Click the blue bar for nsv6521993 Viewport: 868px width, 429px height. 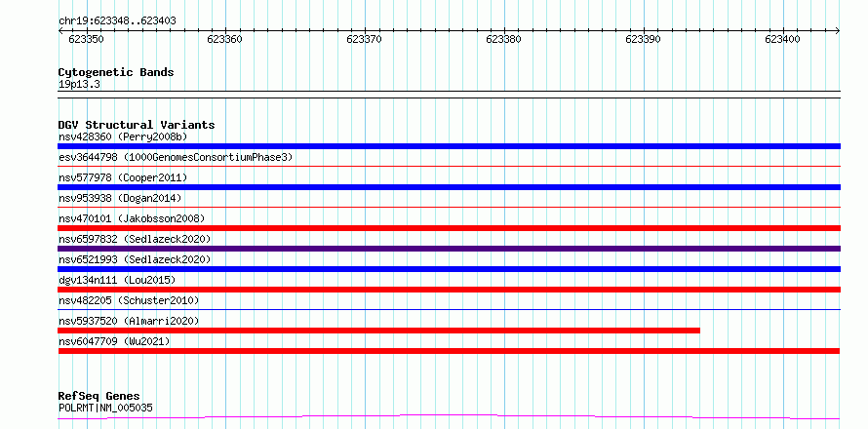pyautogui.click(x=449, y=269)
